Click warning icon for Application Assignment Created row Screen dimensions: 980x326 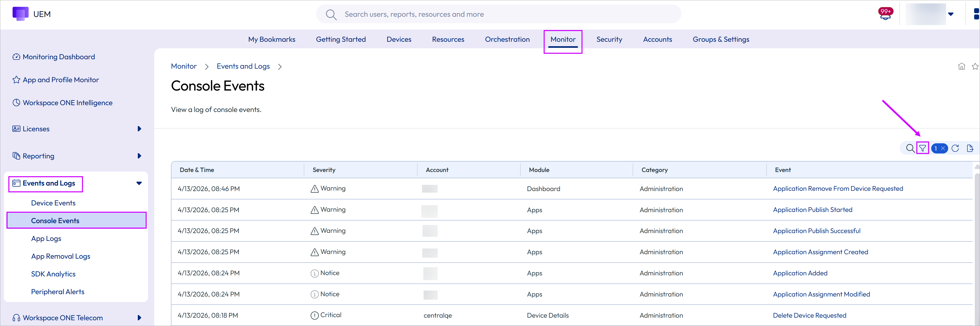315,252
